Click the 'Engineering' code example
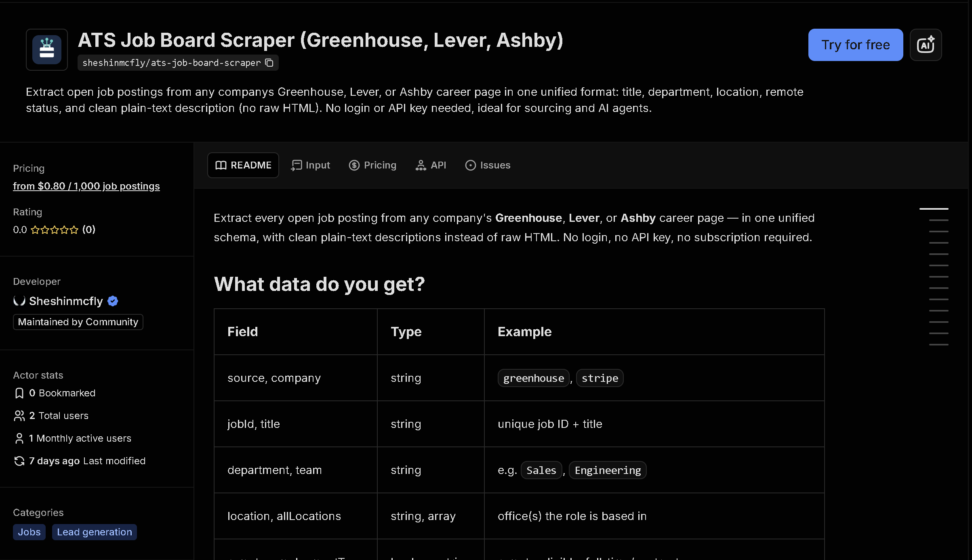Screen dimensions: 972x560 pos(608,470)
